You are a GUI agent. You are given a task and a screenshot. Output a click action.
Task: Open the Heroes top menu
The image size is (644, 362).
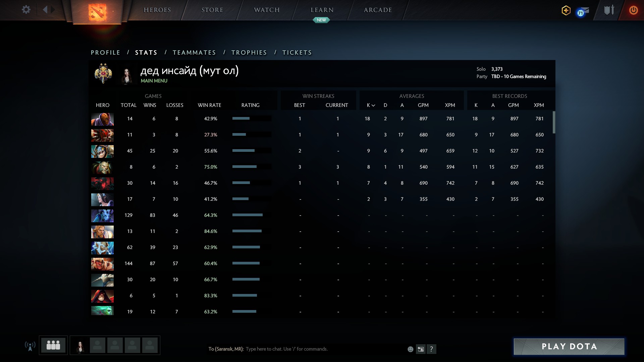tap(157, 10)
